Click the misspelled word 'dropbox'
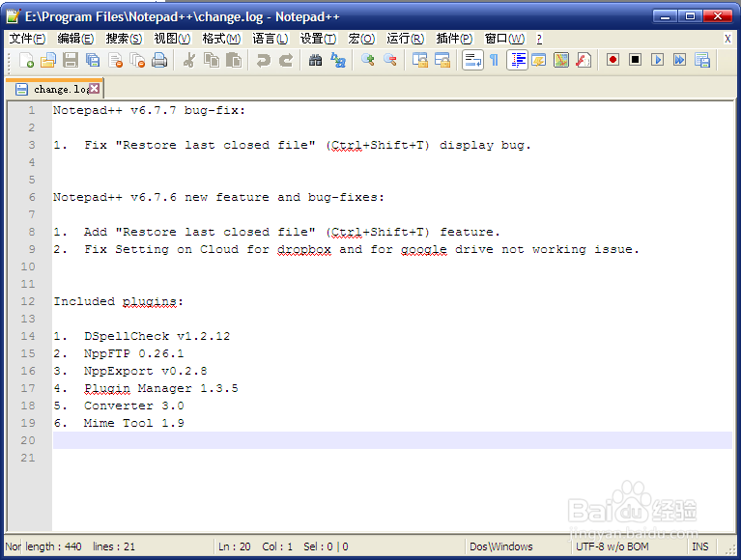This screenshot has height=560, width=741. [304, 249]
